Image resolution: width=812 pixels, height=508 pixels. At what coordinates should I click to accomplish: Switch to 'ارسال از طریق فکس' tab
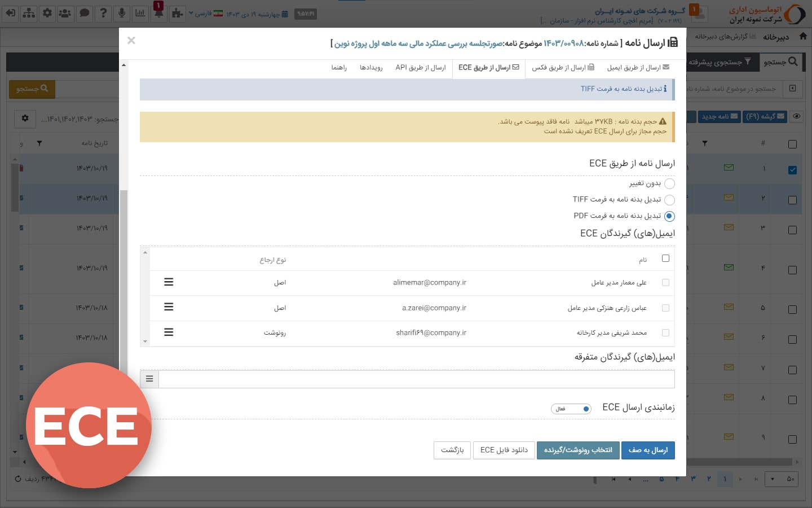pyautogui.click(x=563, y=68)
